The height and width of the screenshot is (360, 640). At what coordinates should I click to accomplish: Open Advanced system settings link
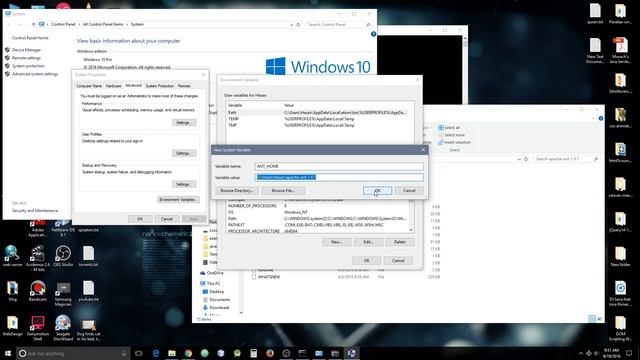pyautogui.click(x=35, y=74)
